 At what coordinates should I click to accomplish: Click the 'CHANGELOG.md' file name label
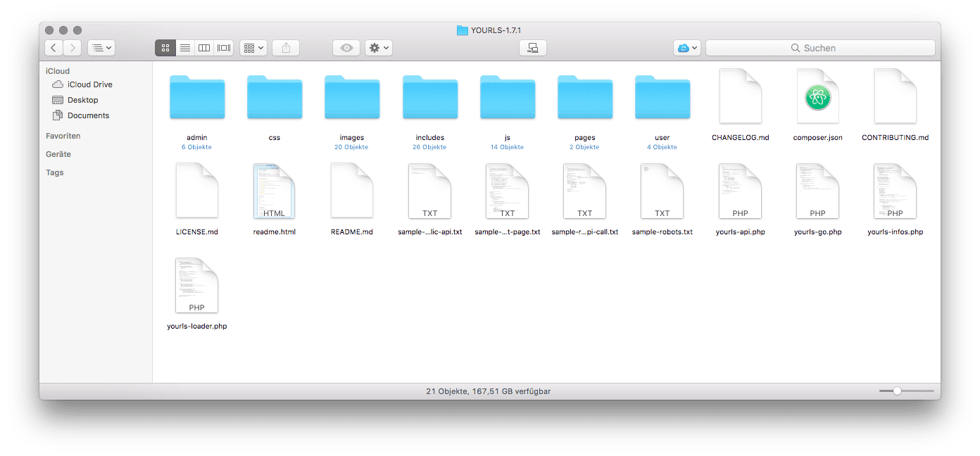pyautogui.click(x=740, y=138)
